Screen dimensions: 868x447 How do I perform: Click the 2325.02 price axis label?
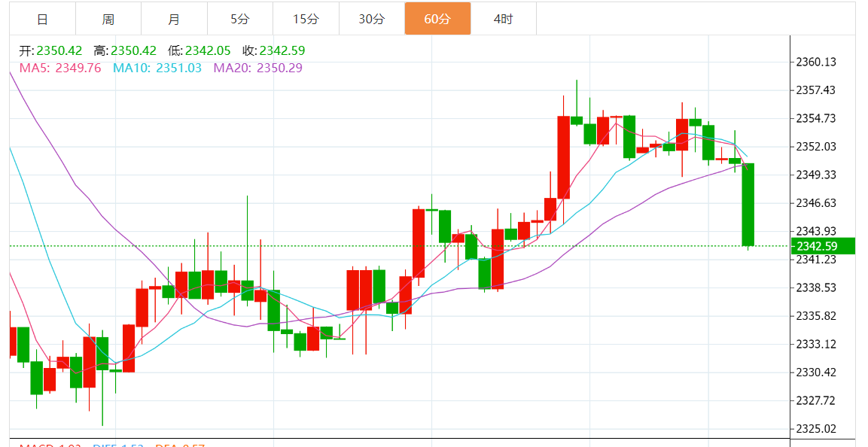point(816,429)
